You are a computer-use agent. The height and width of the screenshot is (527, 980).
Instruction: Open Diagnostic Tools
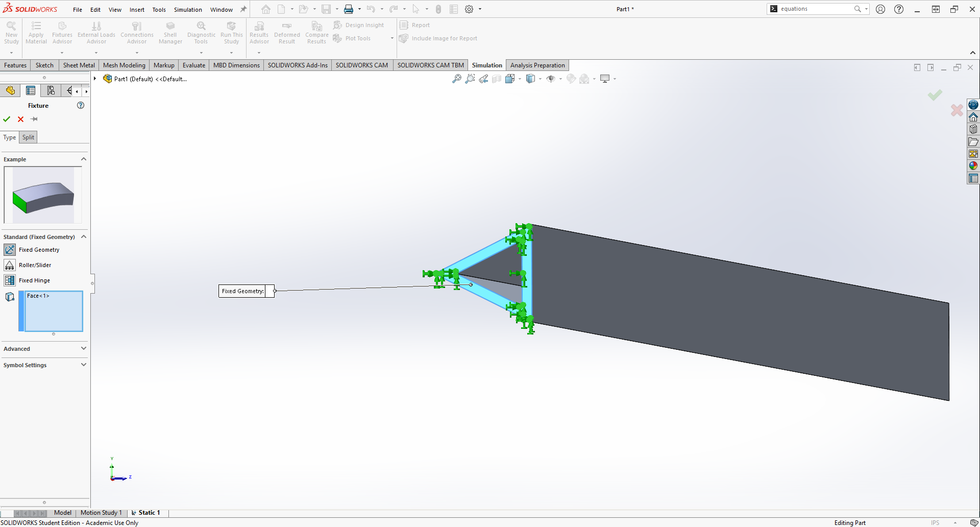(x=201, y=33)
